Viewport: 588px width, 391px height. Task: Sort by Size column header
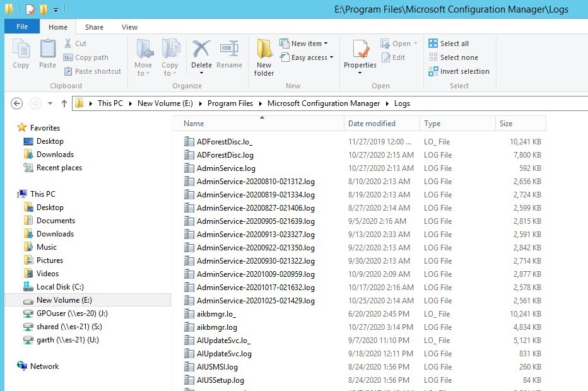pos(521,124)
